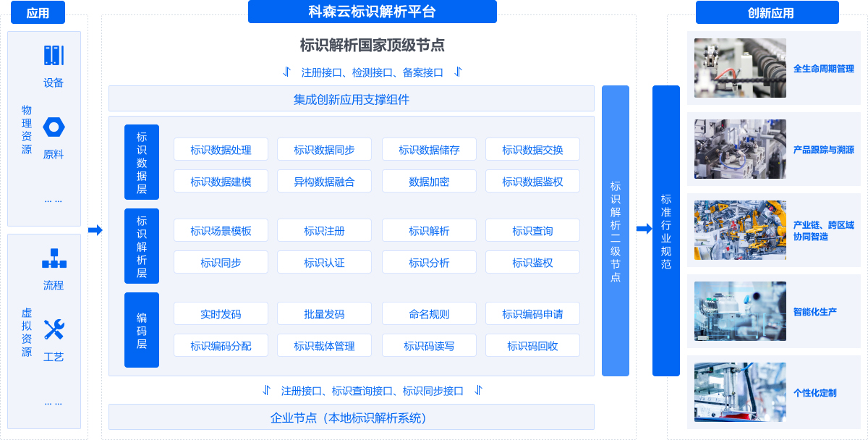Click the 注册接口、标识查询接口、标识同步接口 text
The image size is (868, 440).
tap(372, 391)
